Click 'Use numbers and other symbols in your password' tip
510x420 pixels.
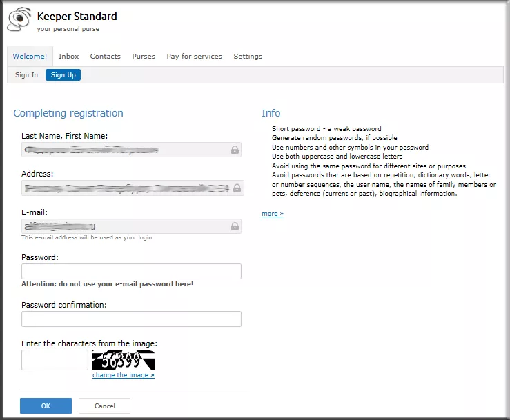[x=351, y=148]
